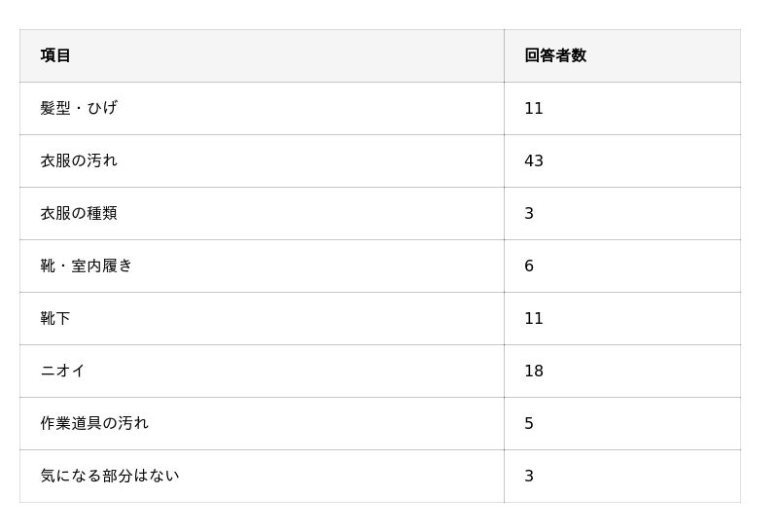The height and width of the screenshot is (532, 778).
Task: Select the 髪型・ひげ cell
Action: pyautogui.click(x=79, y=108)
